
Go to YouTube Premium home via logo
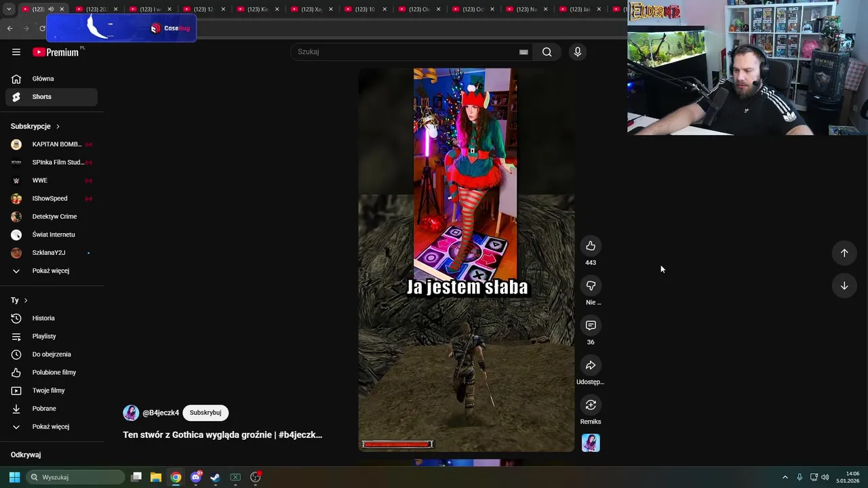56,52
